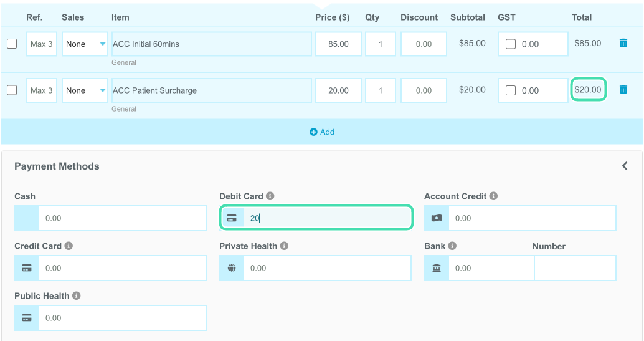Click the Payment Methods heading

tap(57, 166)
